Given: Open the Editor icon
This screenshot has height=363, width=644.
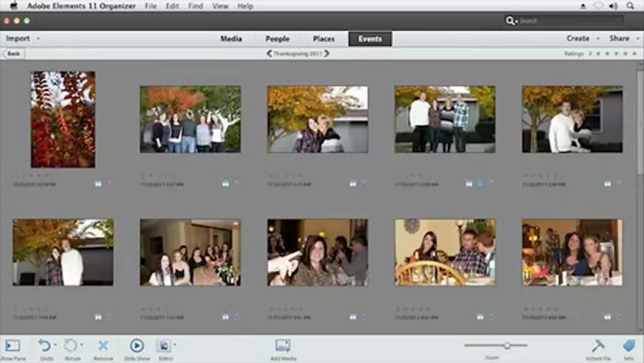Looking at the screenshot, I should [164, 345].
